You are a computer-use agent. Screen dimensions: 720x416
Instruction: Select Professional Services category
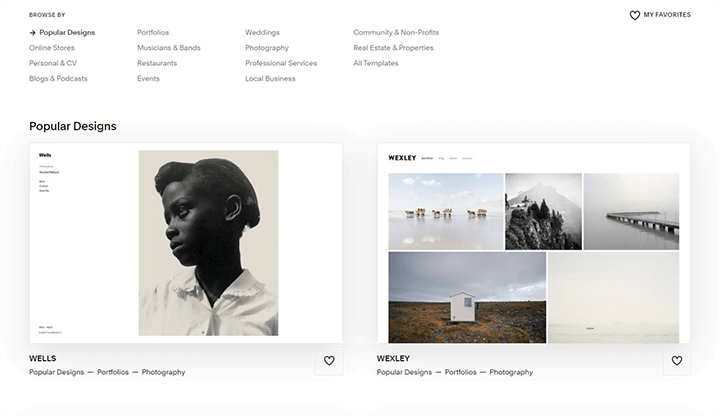pyautogui.click(x=281, y=63)
